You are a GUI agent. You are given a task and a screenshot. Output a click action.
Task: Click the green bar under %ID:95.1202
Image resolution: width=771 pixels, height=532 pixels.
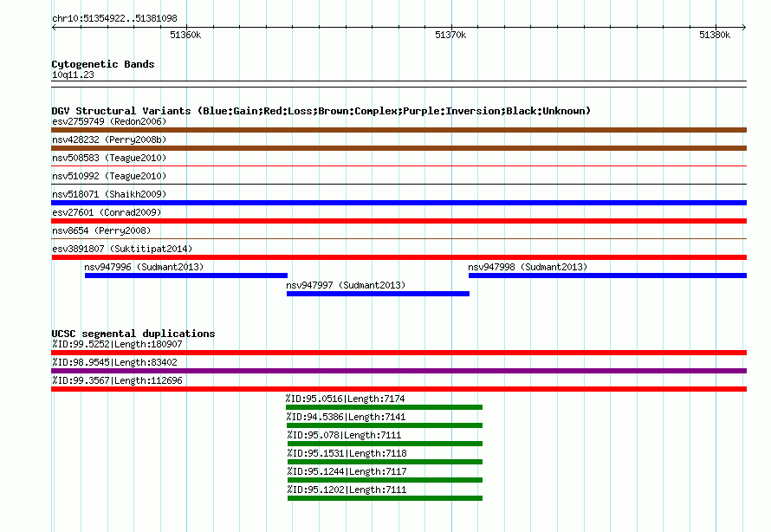385,498
